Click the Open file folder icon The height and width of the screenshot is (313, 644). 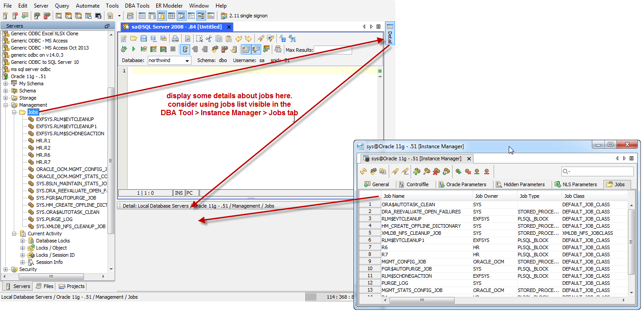(x=134, y=38)
